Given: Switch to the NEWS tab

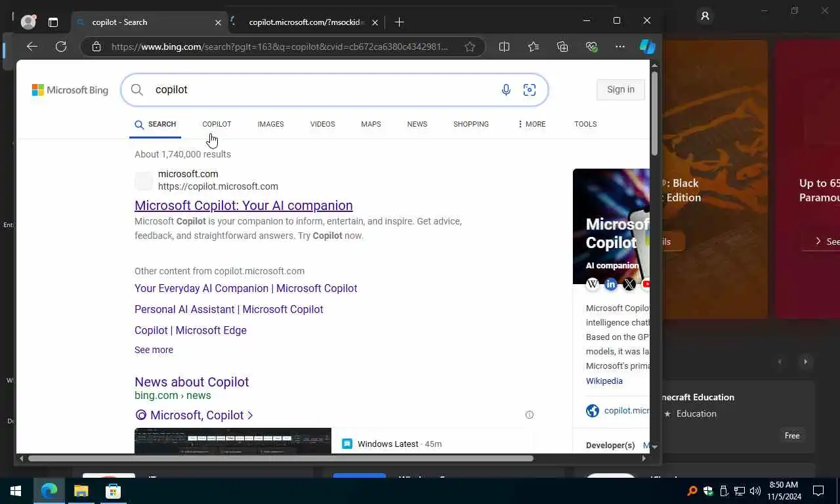Looking at the screenshot, I should click(x=417, y=124).
